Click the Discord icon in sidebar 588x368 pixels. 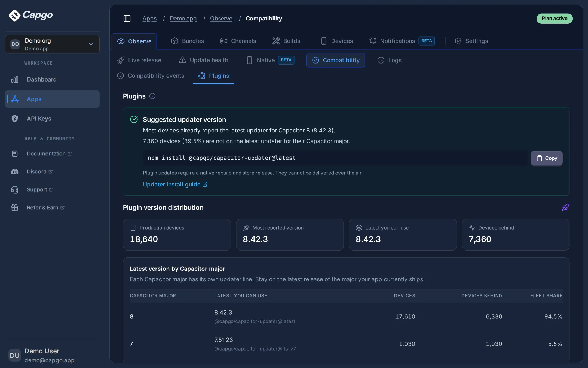point(15,172)
